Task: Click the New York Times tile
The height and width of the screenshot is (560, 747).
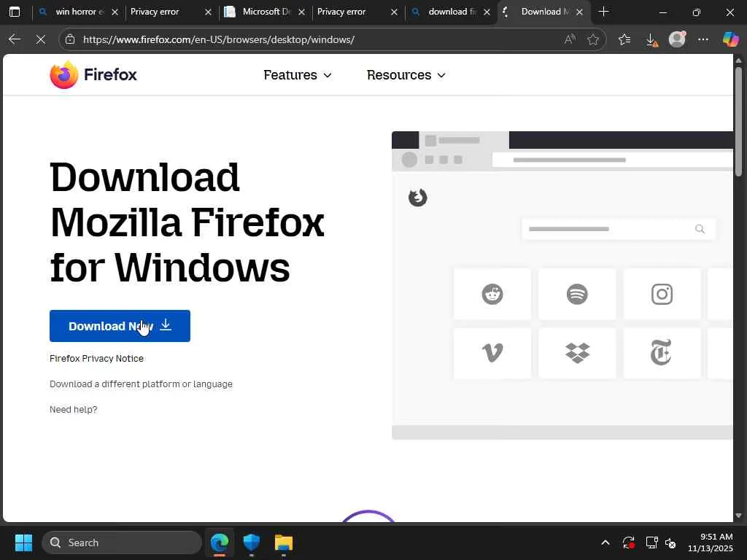Action: (x=662, y=353)
